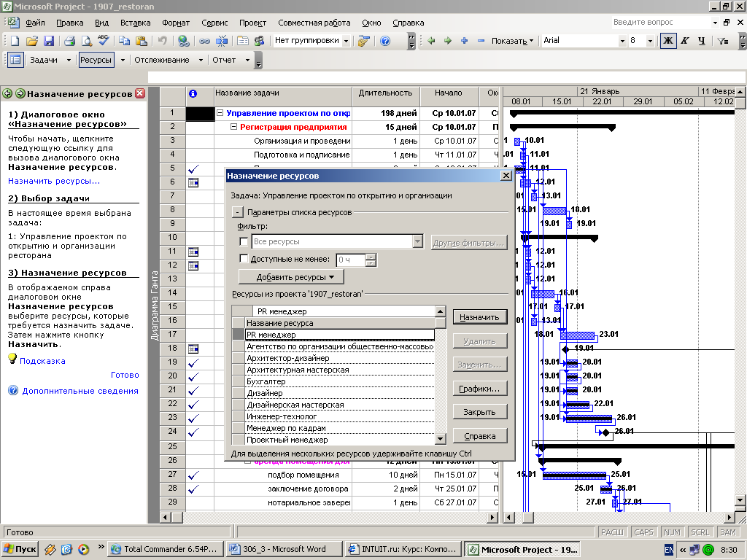Toggle Bold (Ж) formatting

pos(668,41)
